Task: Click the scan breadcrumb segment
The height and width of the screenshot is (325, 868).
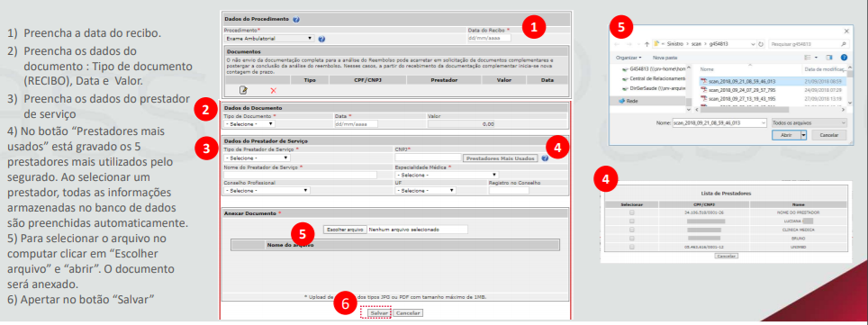Action: [x=696, y=44]
